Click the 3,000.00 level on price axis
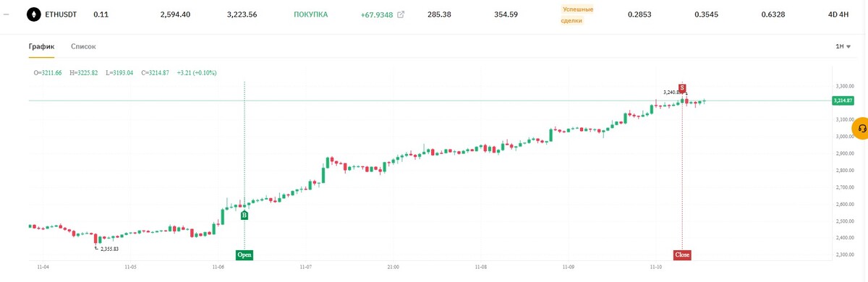868x282 pixels. (x=846, y=136)
